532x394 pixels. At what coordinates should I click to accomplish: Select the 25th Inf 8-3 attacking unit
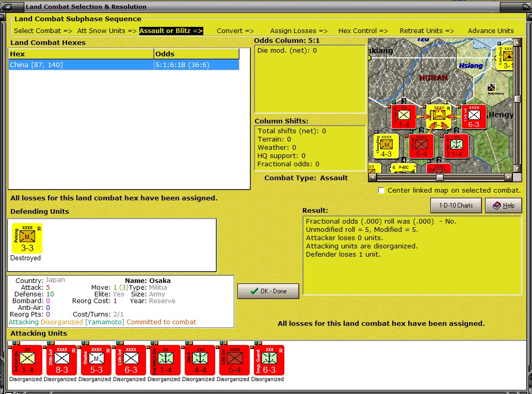coord(61,360)
